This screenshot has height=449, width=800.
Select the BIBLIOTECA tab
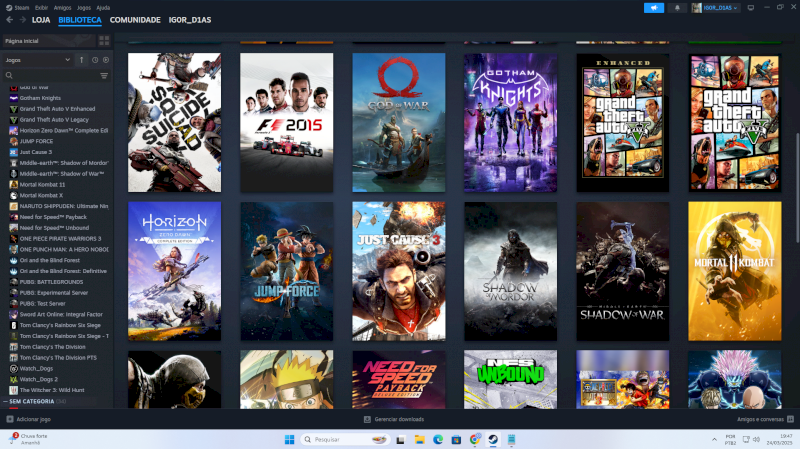coord(80,20)
